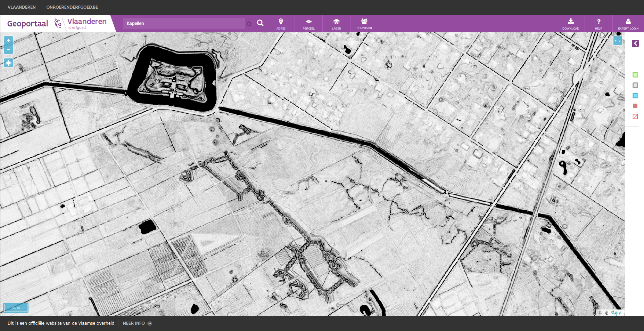Zoom out the map with minus button

pos(9,50)
